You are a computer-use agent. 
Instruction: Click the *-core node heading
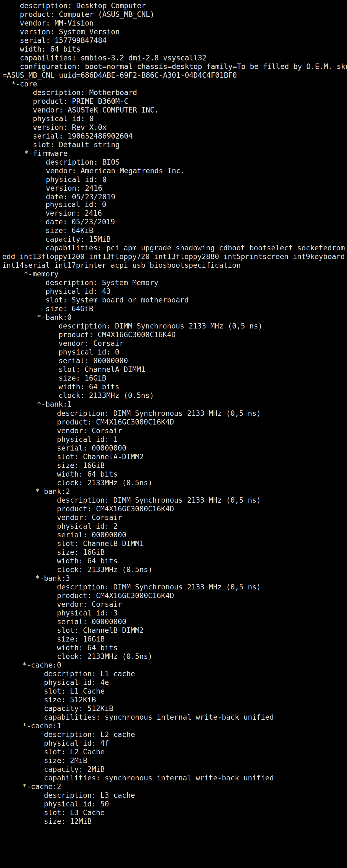tap(24, 84)
